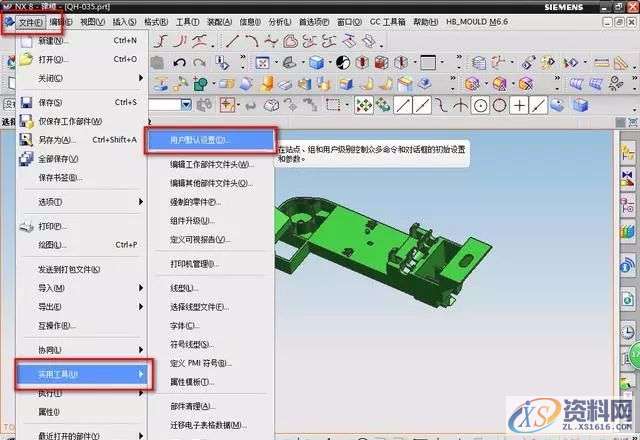Toggle the control point snap
This screenshot has width=640, height=440.
pyautogui.click(x=440, y=105)
